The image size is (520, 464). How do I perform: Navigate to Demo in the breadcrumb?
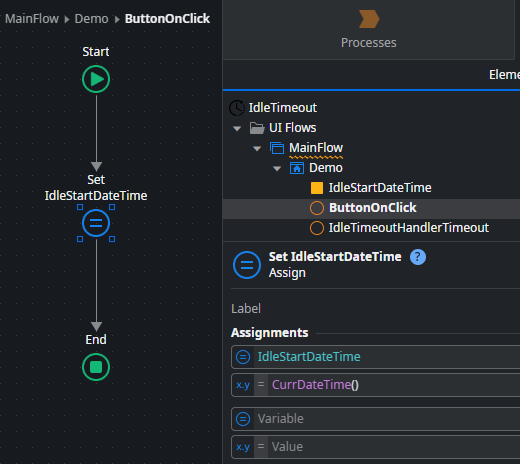pyautogui.click(x=91, y=19)
